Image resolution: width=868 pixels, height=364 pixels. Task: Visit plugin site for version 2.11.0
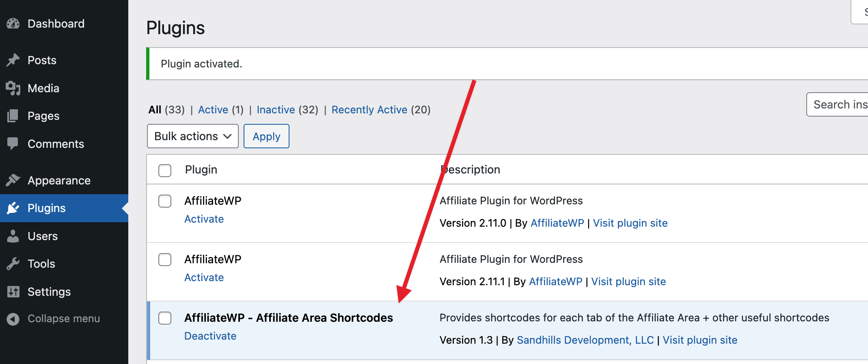[x=630, y=223]
